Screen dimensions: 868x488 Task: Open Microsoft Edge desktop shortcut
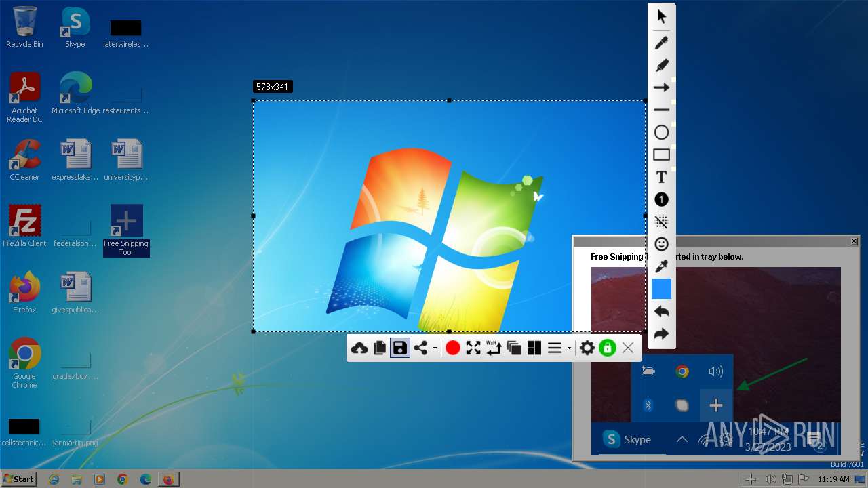pyautogui.click(x=75, y=93)
